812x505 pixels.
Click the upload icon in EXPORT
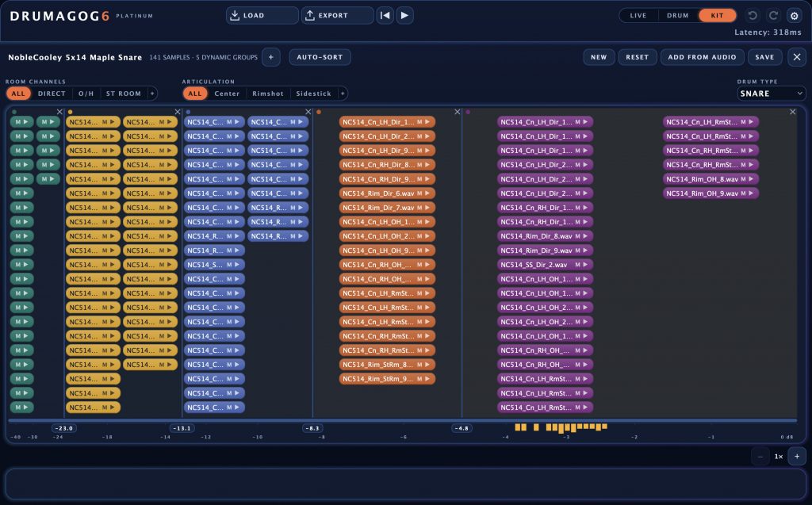pos(310,16)
